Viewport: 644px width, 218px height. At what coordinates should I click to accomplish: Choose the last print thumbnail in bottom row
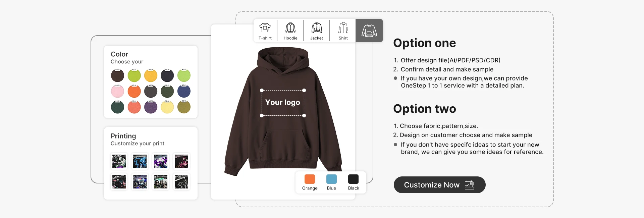click(x=181, y=182)
